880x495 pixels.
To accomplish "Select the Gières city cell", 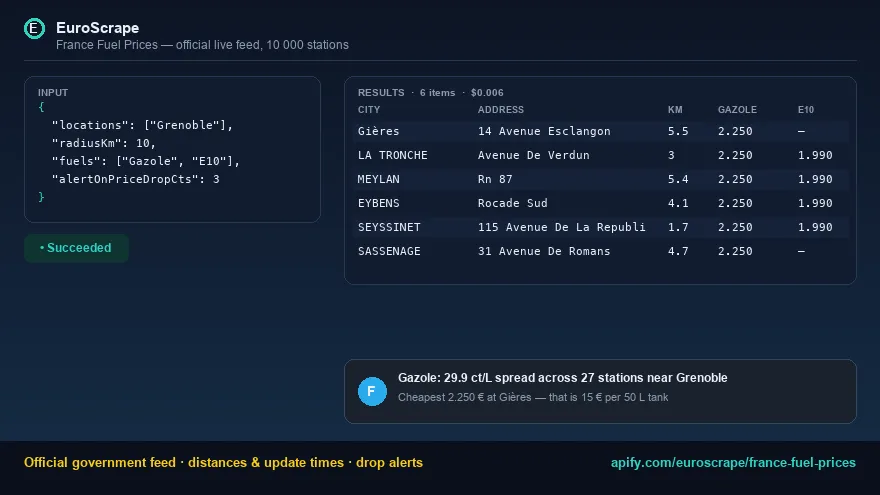I will 379,131.
